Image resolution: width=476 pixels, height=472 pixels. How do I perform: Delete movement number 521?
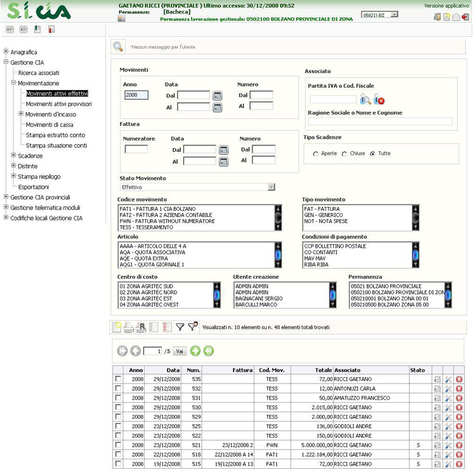click(x=459, y=445)
